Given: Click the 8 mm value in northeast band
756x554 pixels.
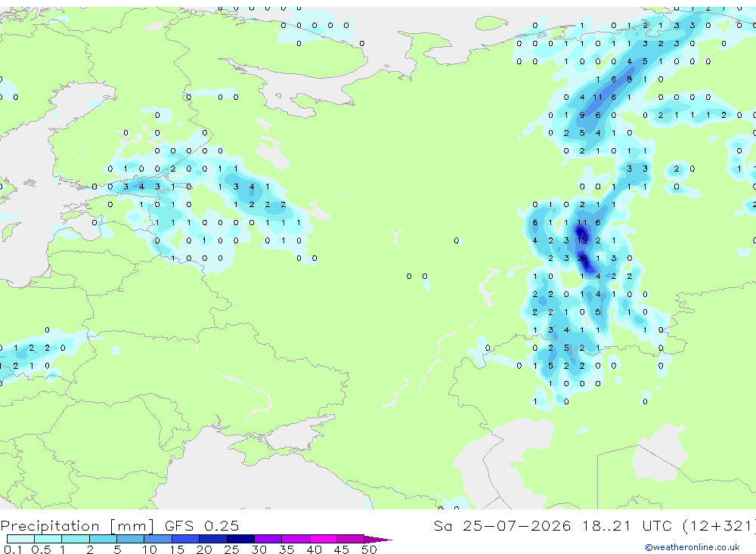Looking at the screenshot, I should point(629,79).
